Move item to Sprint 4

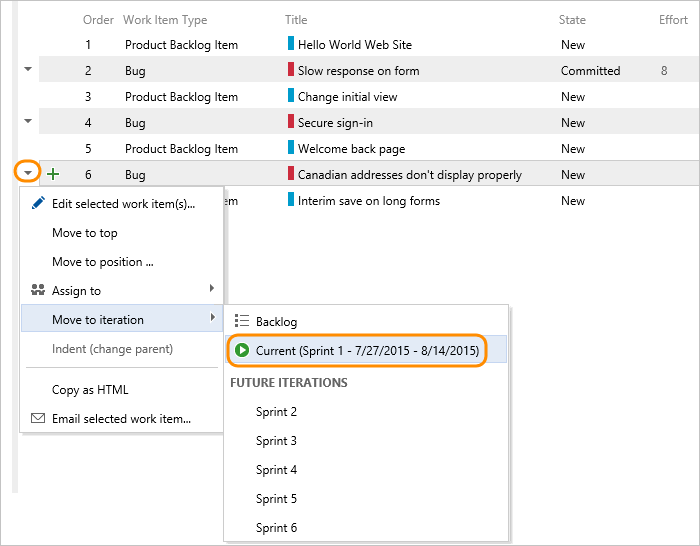click(366, 470)
